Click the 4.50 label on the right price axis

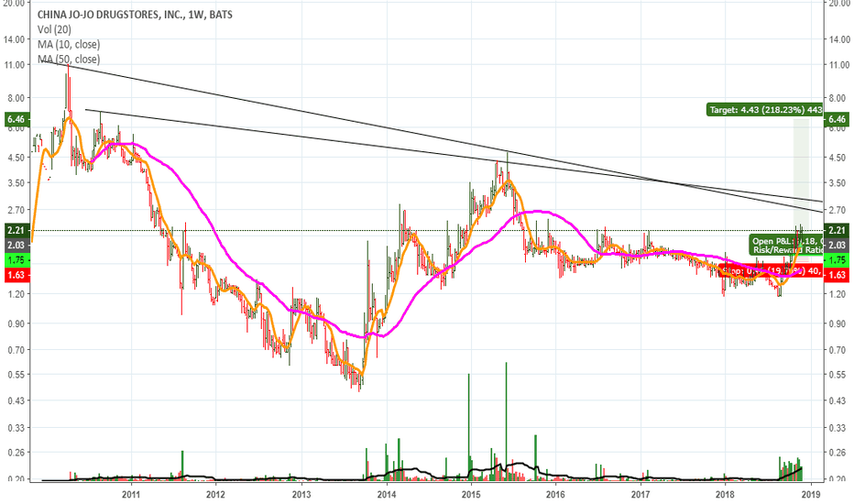(x=838, y=158)
